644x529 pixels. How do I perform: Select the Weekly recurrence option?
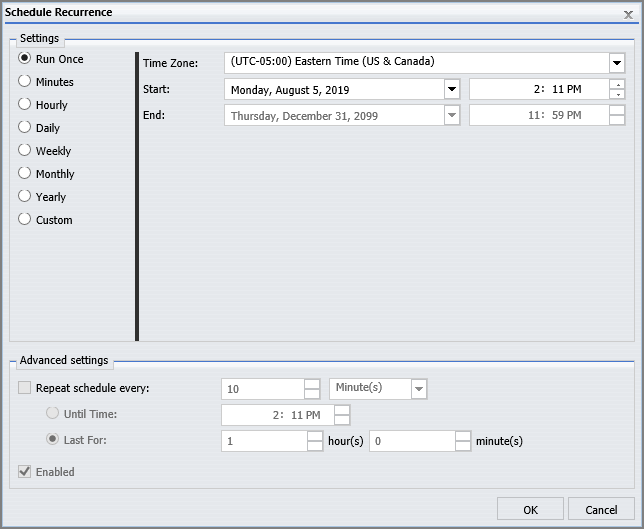[x=25, y=150]
